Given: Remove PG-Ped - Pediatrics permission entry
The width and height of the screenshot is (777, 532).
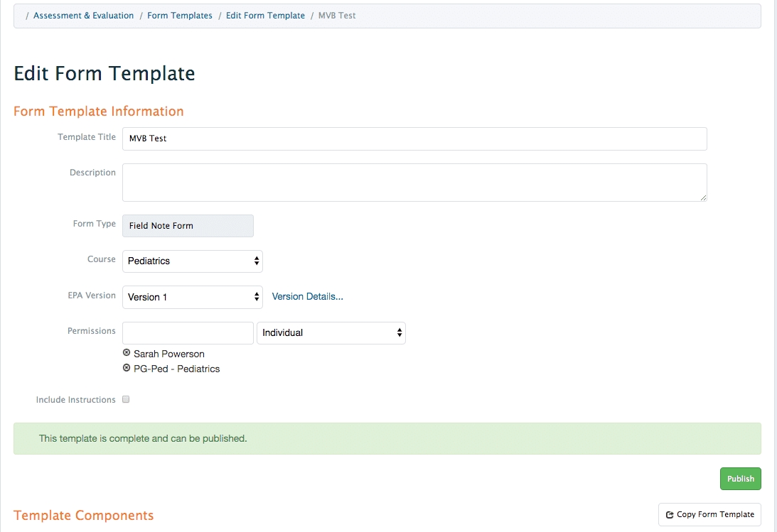Looking at the screenshot, I should [x=127, y=368].
